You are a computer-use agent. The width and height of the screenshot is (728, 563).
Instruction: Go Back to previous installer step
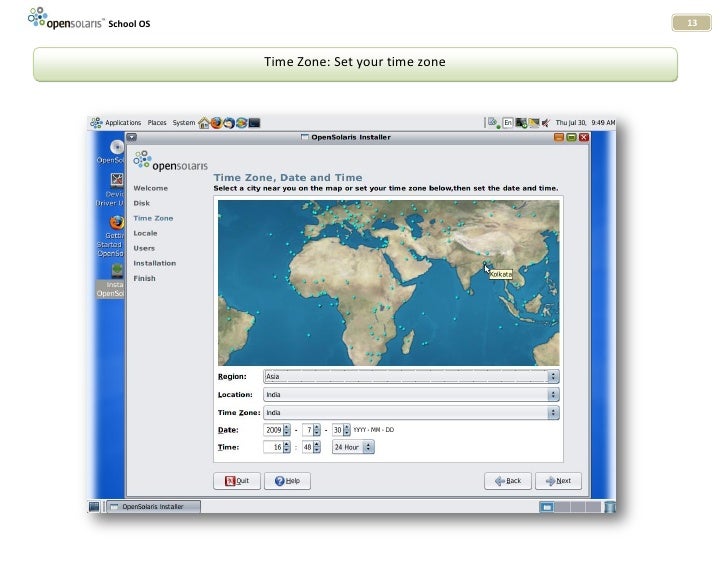[508, 481]
